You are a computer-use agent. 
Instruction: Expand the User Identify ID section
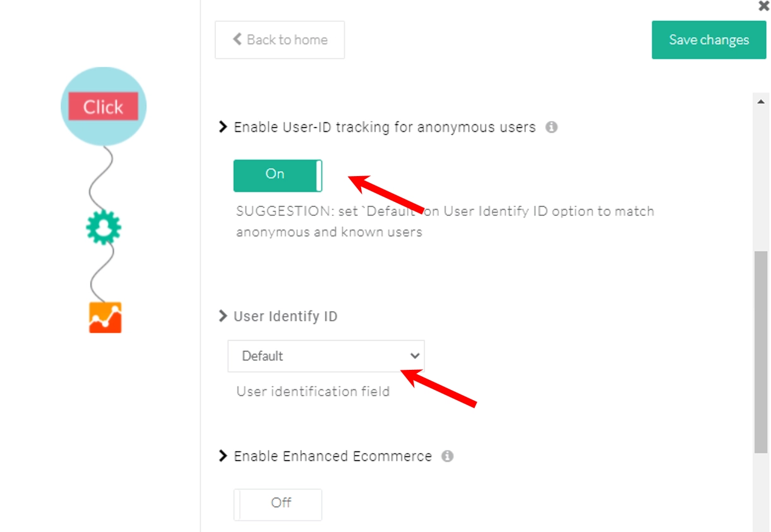point(222,316)
